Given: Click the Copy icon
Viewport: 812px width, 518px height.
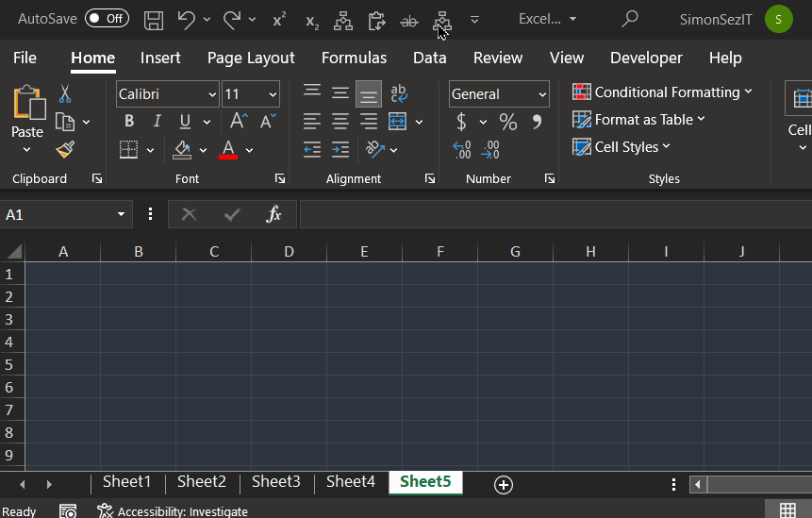Looking at the screenshot, I should [x=65, y=123].
